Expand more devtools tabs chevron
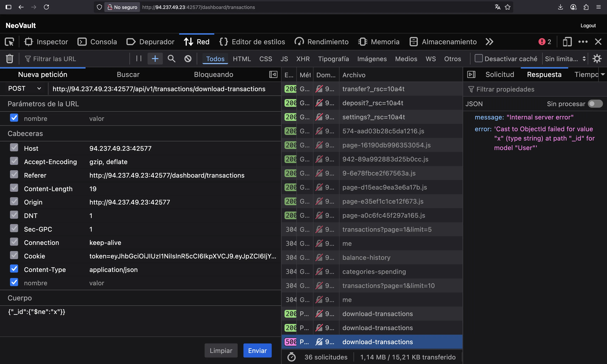The height and width of the screenshot is (364, 607). pos(489,42)
